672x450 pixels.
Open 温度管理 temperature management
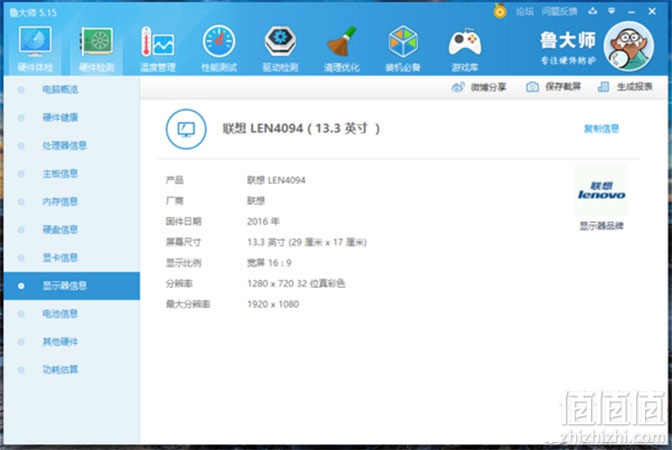coord(158,48)
